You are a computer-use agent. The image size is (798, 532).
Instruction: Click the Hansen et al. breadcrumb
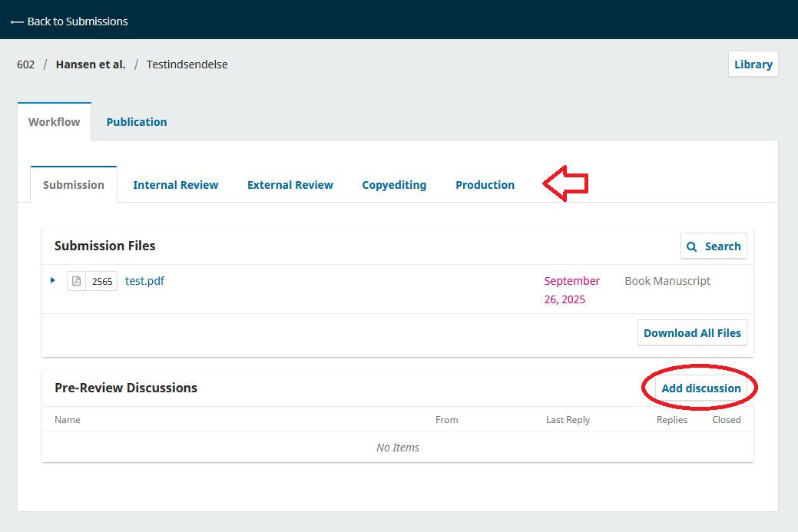(91, 64)
